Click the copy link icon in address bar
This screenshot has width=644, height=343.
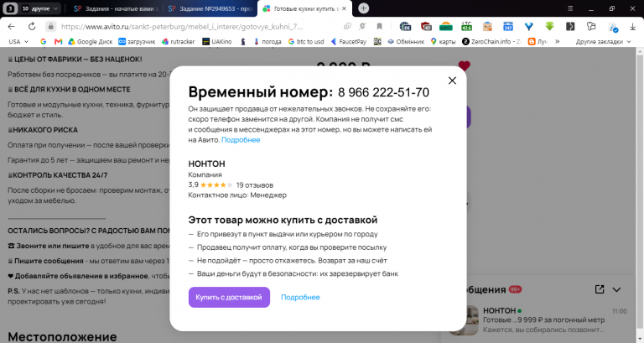347,27
